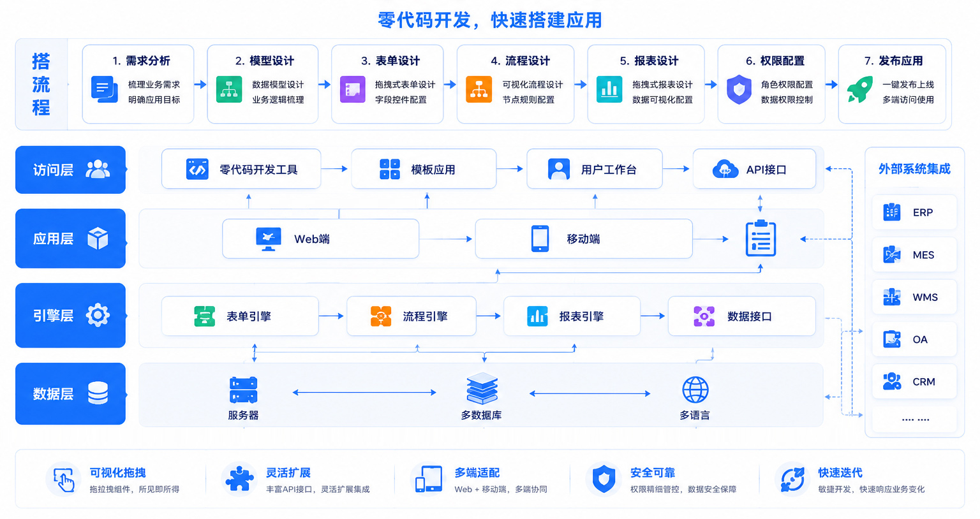
Task: Open the 零代码开发工具 box
Action: pyautogui.click(x=241, y=169)
